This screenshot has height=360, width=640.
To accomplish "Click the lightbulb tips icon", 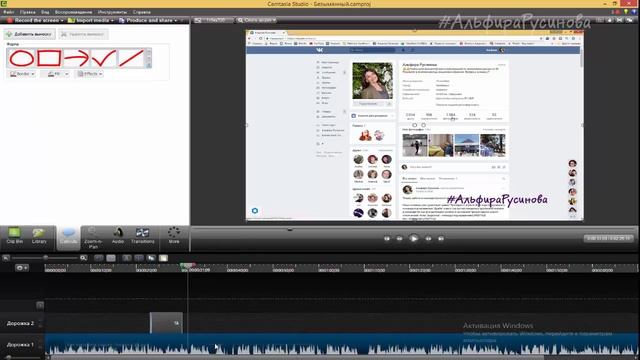I will tap(627, 12).
